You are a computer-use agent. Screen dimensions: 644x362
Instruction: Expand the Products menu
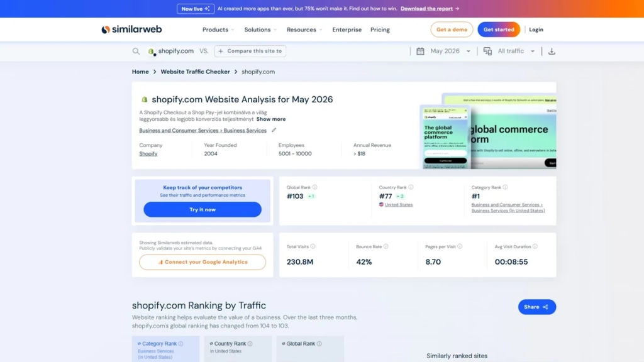pyautogui.click(x=218, y=30)
